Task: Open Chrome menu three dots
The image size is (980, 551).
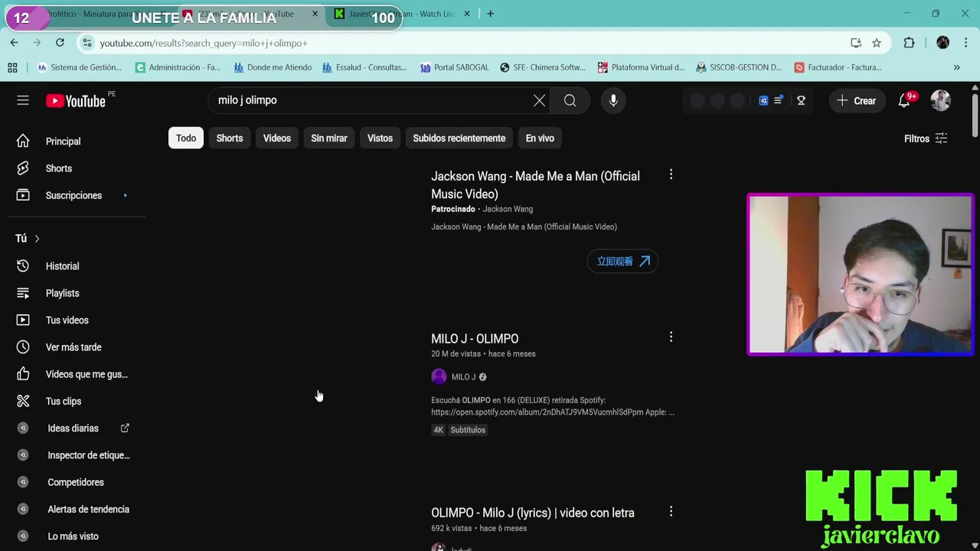Action: (x=966, y=43)
